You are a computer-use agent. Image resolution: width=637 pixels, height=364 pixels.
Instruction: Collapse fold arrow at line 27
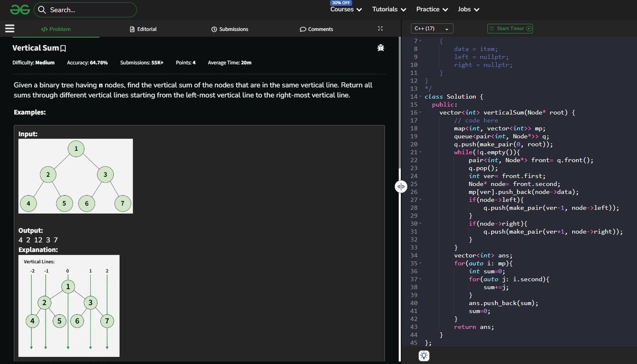point(420,200)
